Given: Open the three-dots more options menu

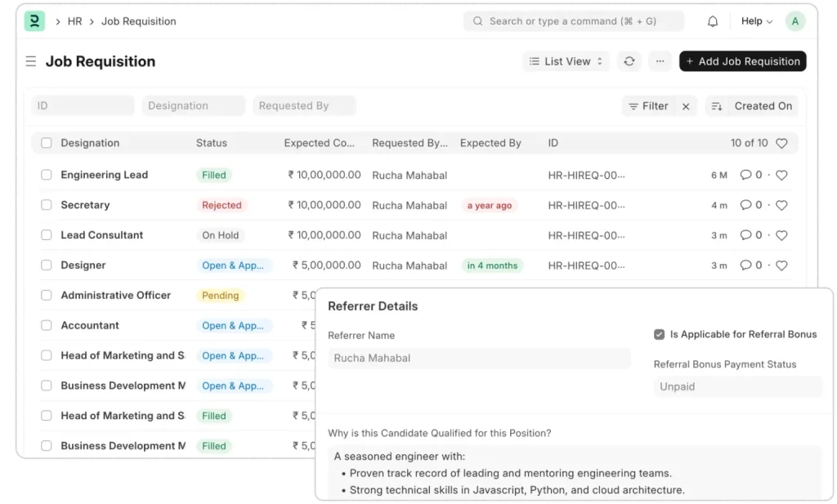Looking at the screenshot, I should [x=660, y=61].
